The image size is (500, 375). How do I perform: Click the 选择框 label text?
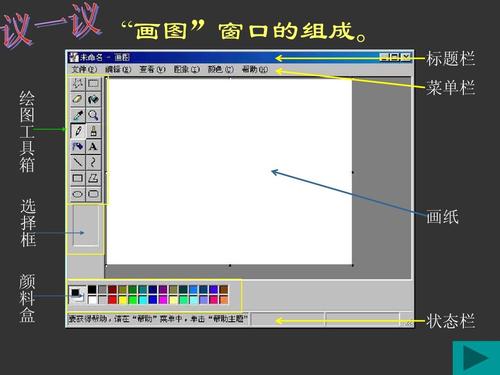(28, 223)
